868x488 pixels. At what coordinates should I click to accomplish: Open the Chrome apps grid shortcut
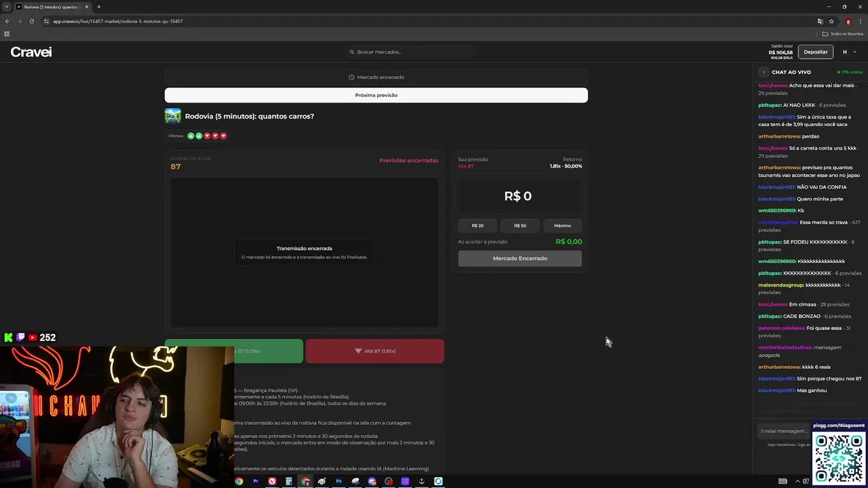click(7, 34)
